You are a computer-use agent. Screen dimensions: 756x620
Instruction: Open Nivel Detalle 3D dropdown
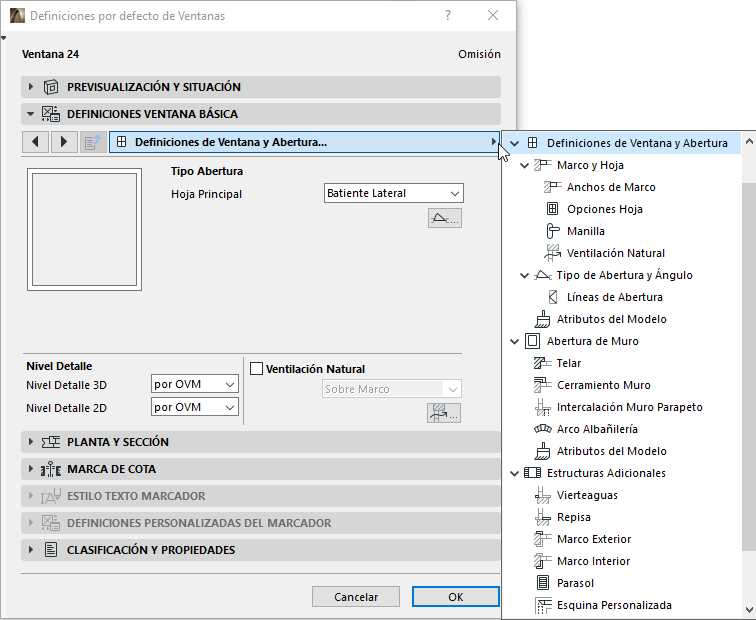point(195,384)
